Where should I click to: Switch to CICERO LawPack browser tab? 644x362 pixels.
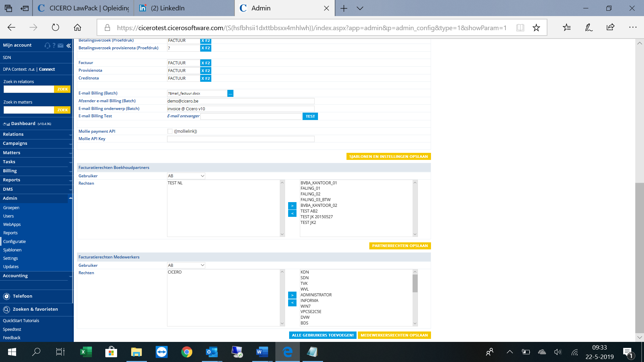pyautogui.click(x=83, y=8)
